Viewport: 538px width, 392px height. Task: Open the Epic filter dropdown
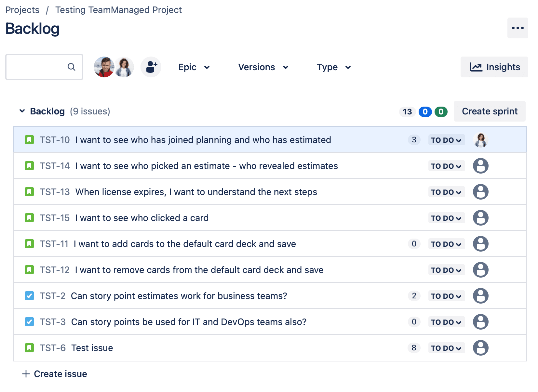(194, 67)
